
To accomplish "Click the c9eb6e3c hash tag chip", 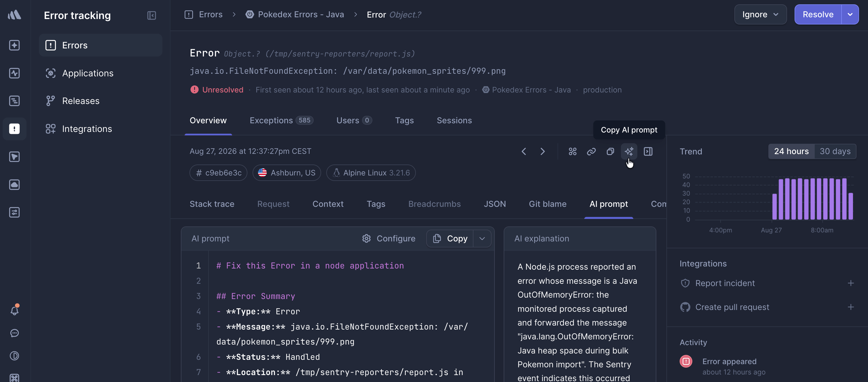I will [218, 173].
